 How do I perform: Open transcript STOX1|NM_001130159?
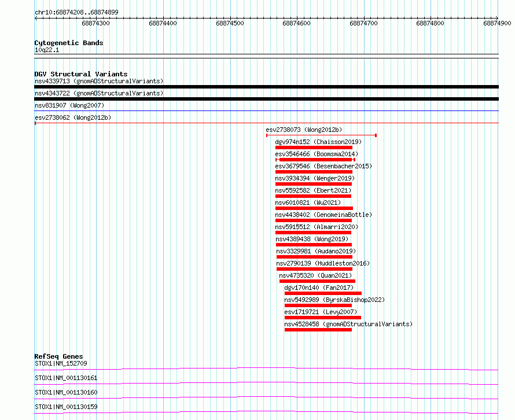pos(66,407)
